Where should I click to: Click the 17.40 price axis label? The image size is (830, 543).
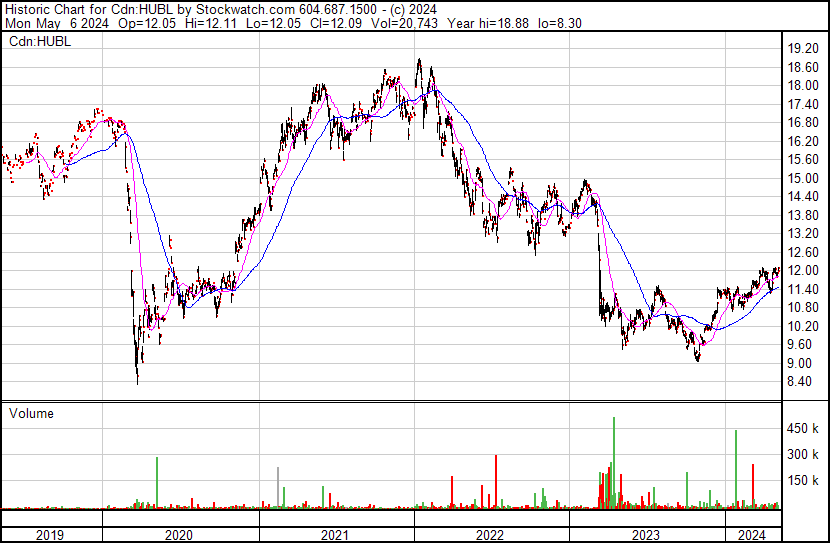tap(803, 104)
